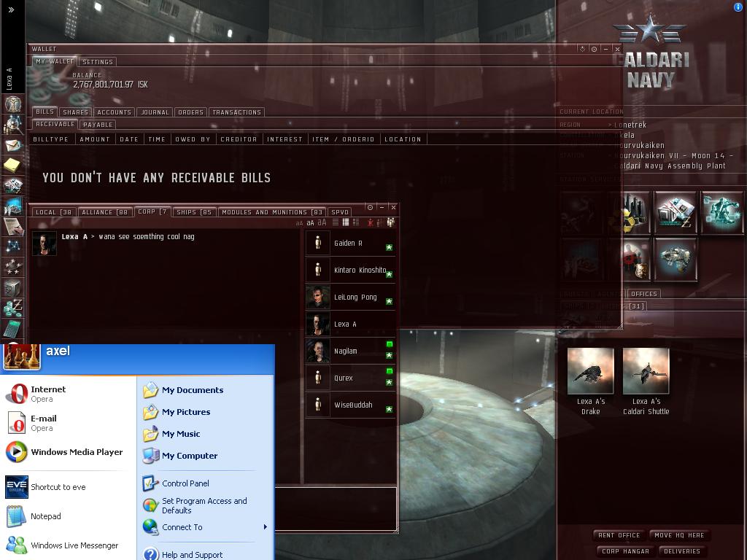This screenshot has height=560, width=747.
Task: Open the bounty office badge station service
Action: point(636,260)
